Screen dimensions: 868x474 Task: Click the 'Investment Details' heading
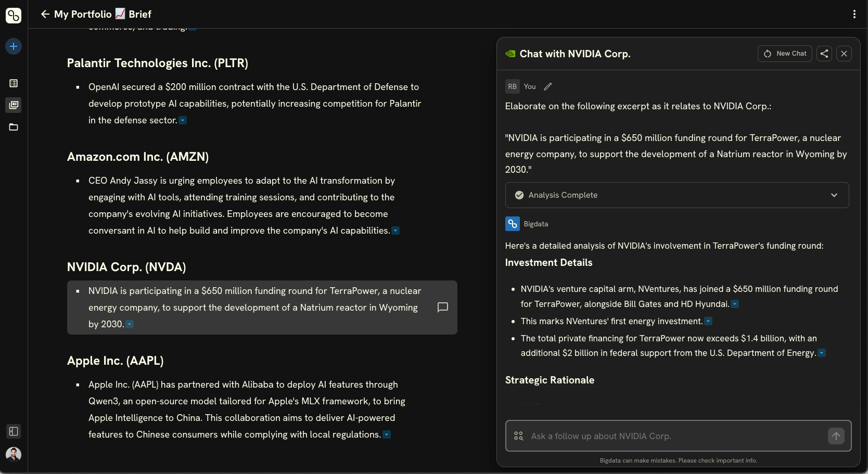pyautogui.click(x=549, y=263)
